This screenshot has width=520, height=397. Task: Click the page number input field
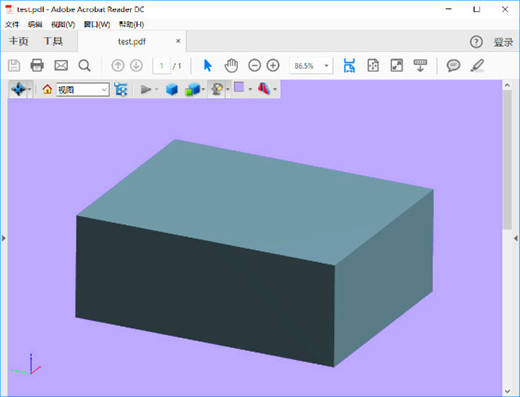161,66
